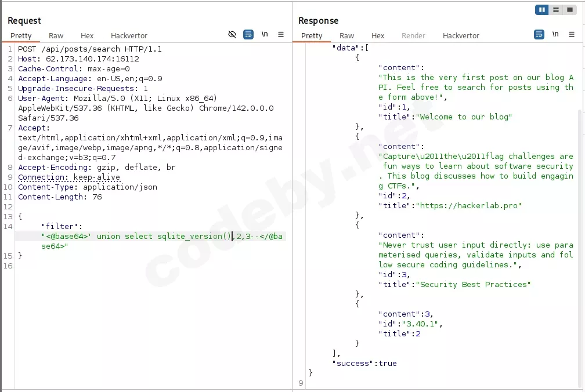585x392 pixels.
Task: Click the "filter": key in request body
Action: point(62,227)
